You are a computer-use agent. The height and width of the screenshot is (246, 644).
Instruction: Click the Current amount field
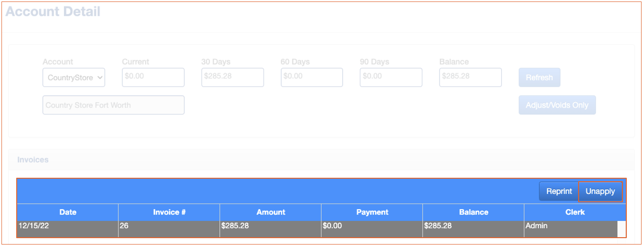pos(153,78)
